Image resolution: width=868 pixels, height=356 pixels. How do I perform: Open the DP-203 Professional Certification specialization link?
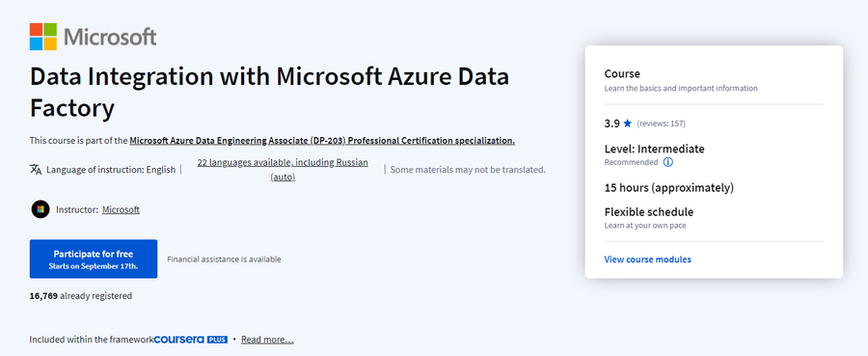[322, 141]
